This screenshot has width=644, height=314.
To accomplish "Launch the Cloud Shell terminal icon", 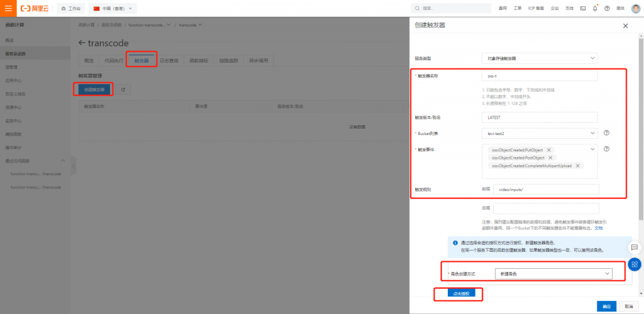I will (583, 8).
